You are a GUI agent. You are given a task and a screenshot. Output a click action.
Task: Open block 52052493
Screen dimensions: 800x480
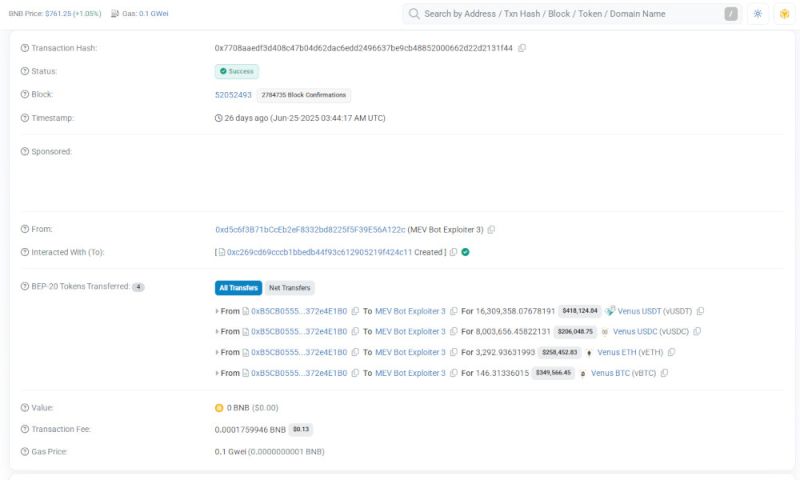click(233, 95)
